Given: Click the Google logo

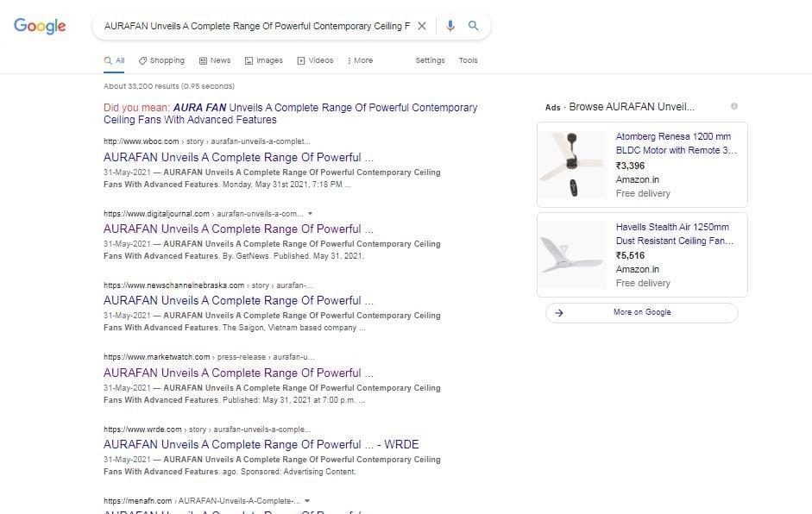Looking at the screenshot, I should [x=40, y=25].
